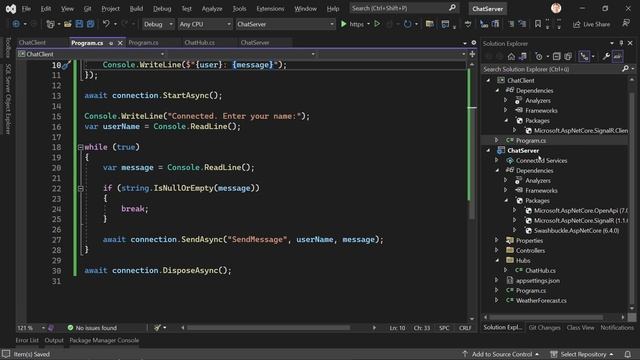
Task: Click the Solution Explorer Home icon
Action: pyautogui.click(x=511, y=56)
